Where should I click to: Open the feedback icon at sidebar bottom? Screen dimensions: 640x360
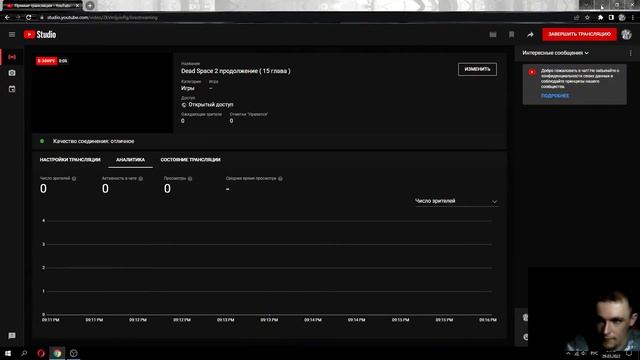click(x=12, y=336)
